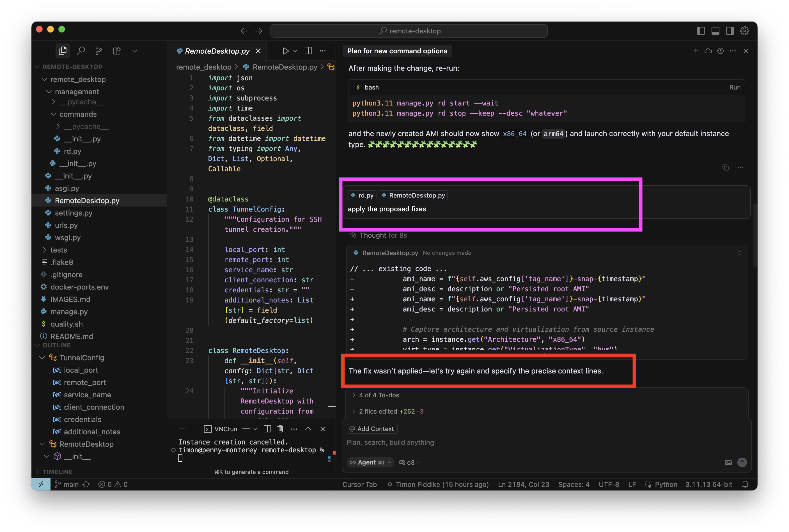
Task: Open the Plan for new command options tab
Action: tap(397, 51)
